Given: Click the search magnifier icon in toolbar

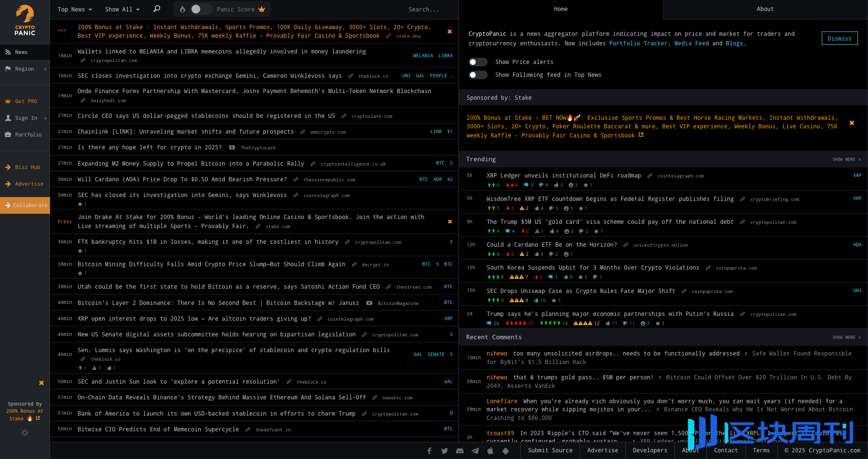Looking at the screenshot, I should (x=157, y=9).
